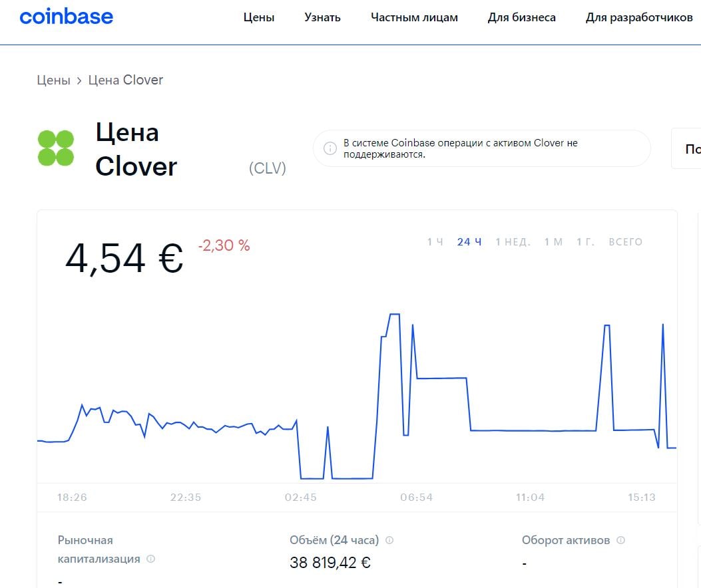Click the 15:13 time axis label

pos(642,498)
